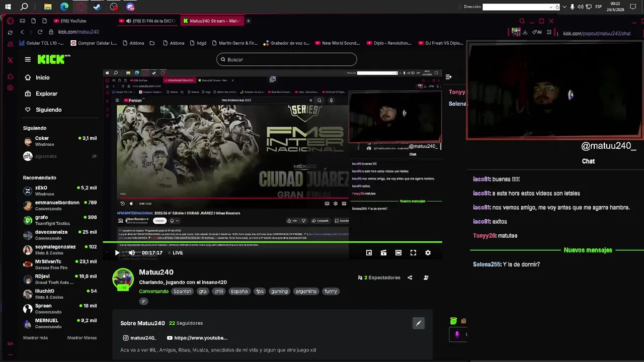Open the X (Twitter) sidebar icon
Viewport: 644px width, 362px height.
(10, 60)
